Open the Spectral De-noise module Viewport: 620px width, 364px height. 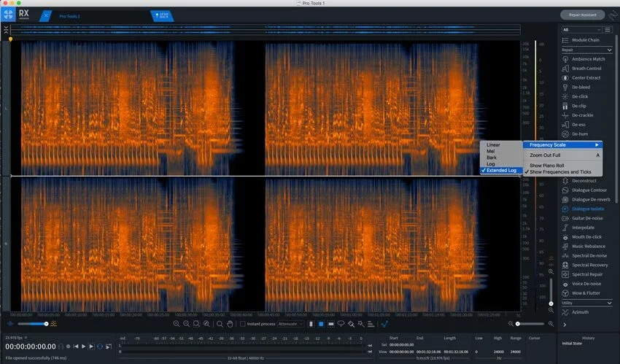pyautogui.click(x=584, y=256)
